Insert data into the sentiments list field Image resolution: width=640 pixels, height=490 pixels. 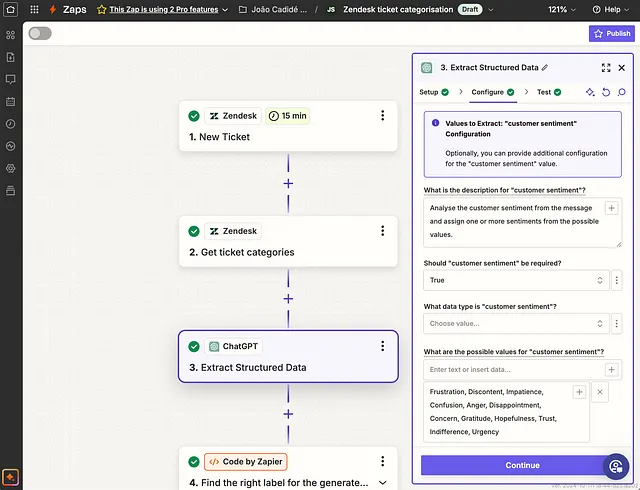pyautogui.click(x=579, y=392)
